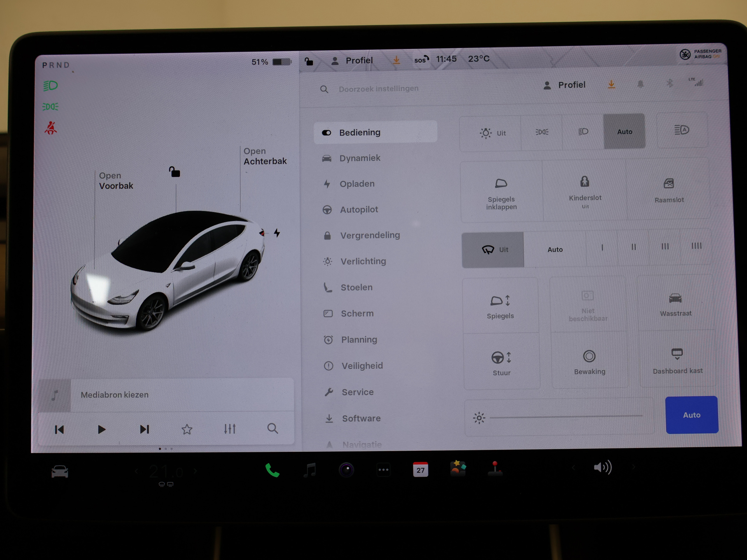Tap the download arrow in top status bar

(x=396, y=60)
